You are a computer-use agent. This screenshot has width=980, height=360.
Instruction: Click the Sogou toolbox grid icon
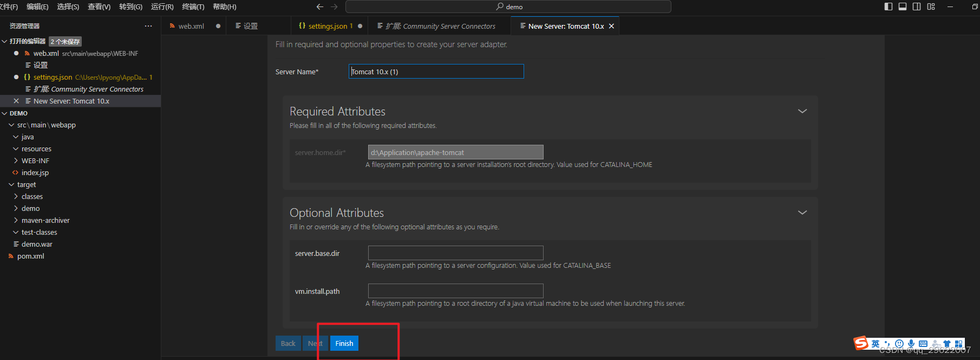point(959,343)
